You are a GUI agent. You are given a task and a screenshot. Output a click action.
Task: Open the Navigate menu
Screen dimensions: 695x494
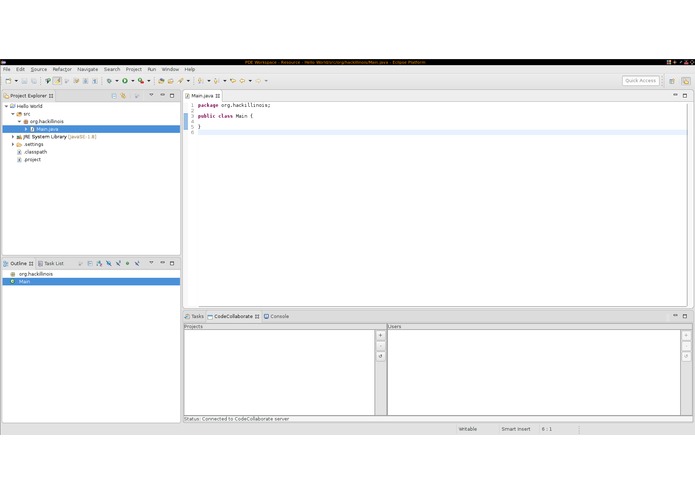(88, 70)
